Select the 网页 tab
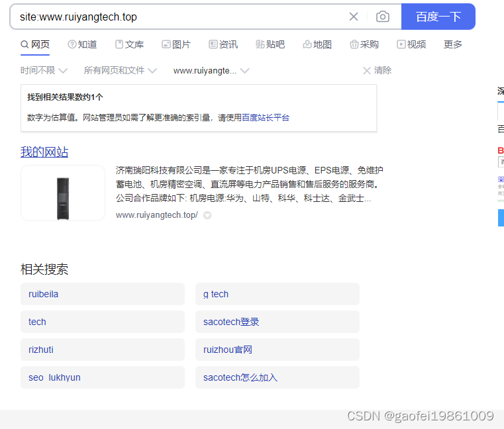Screen dimensions: 504x429 35,44
